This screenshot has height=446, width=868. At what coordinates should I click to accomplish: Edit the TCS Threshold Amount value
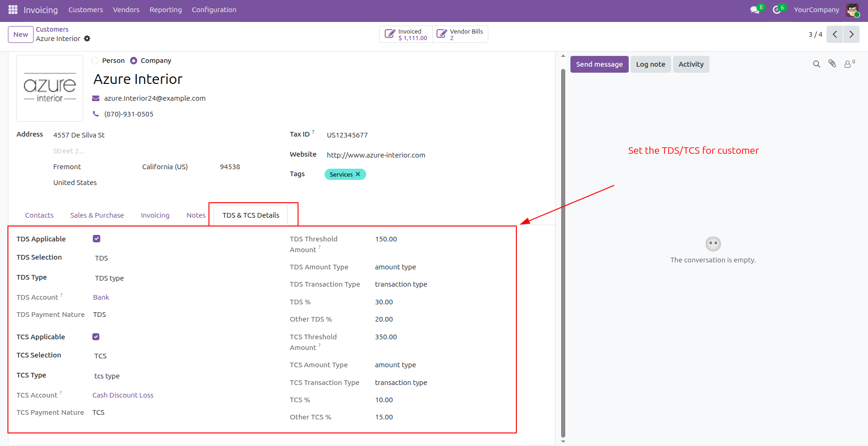[x=386, y=337]
